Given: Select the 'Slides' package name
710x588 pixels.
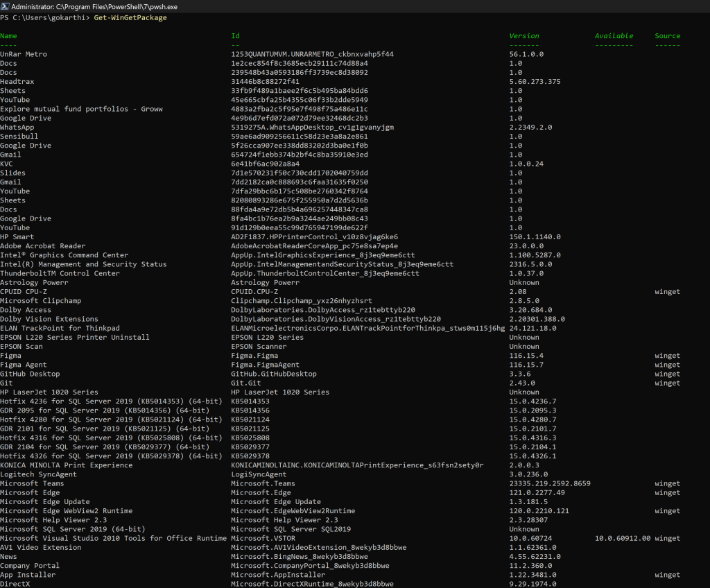Looking at the screenshot, I should 12,173.
